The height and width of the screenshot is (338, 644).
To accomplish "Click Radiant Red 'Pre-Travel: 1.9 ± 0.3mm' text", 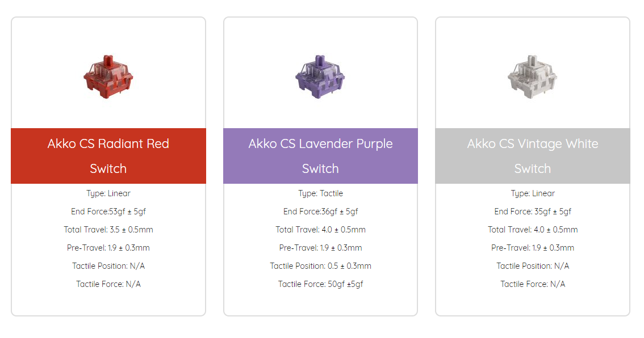I will [x=108, y=248].
